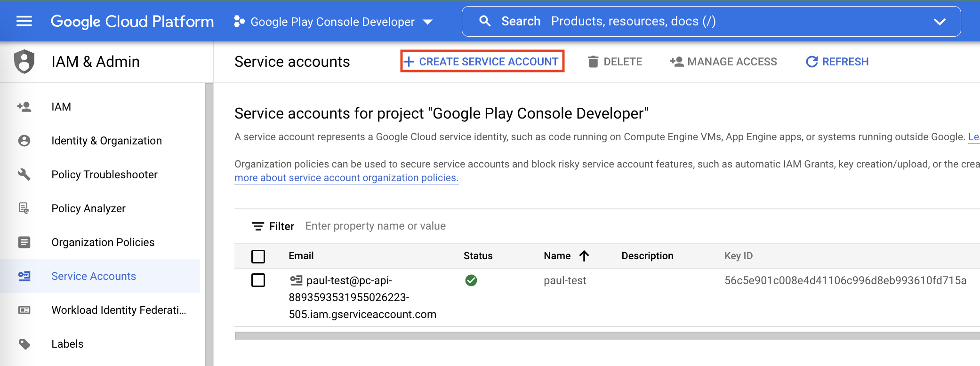Click the Policy Analyzer document icon
Image resolution: width=980 pixels, height=366 pixels.
pos(24,208)
